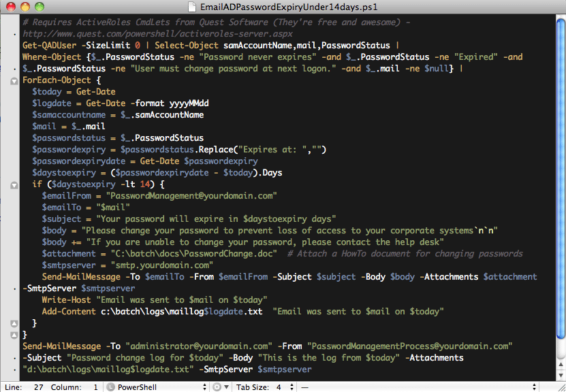Place cursor on the Get-QADUser command
This screenshot has height=392, width=566.
tap(50, 45)
